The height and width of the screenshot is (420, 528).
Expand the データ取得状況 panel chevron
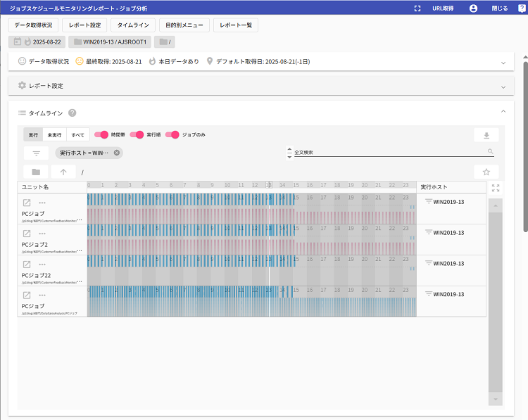click(503, 63)
